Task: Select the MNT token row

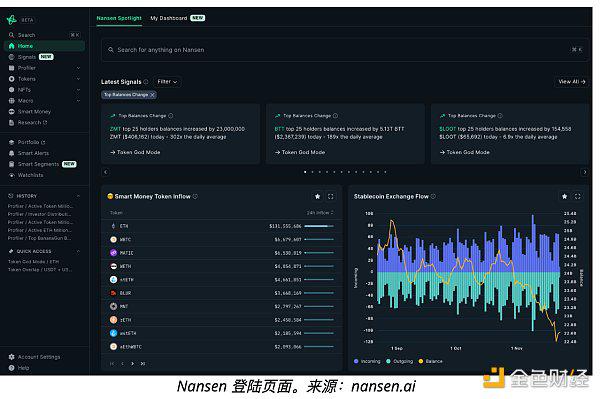Action: tap(222, 306)
